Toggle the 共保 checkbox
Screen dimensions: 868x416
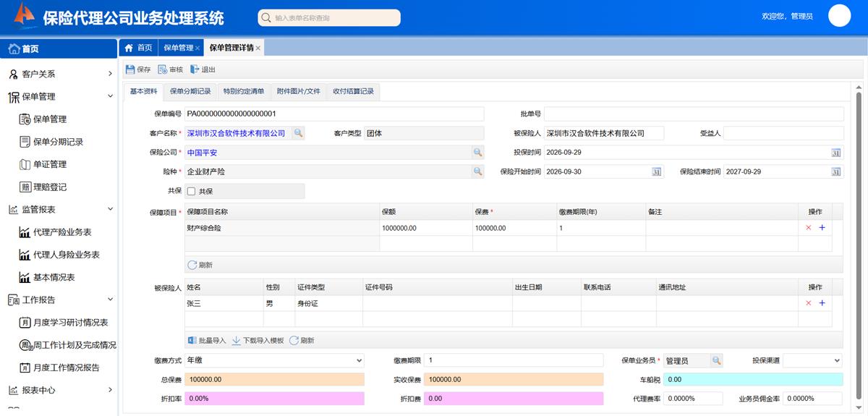point(192,191)
